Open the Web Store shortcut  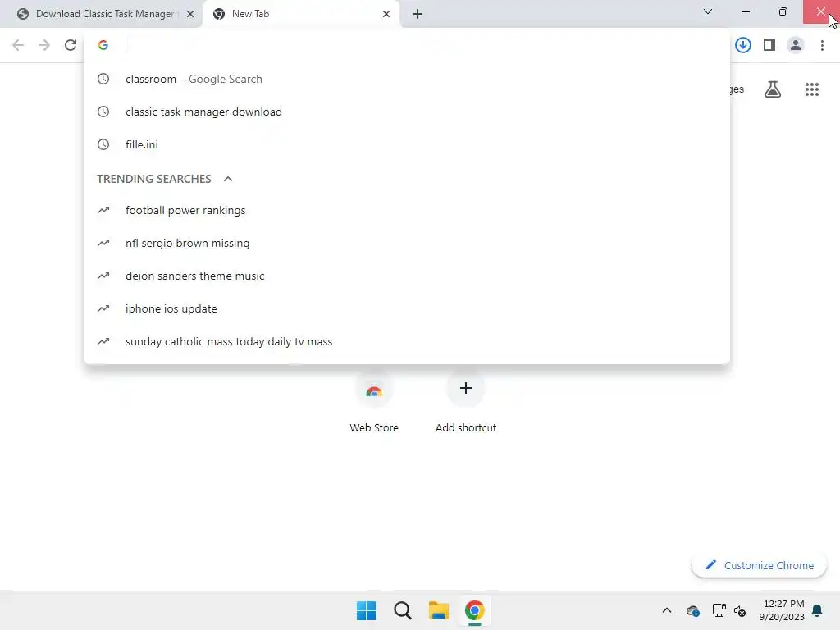coord(374,404)
